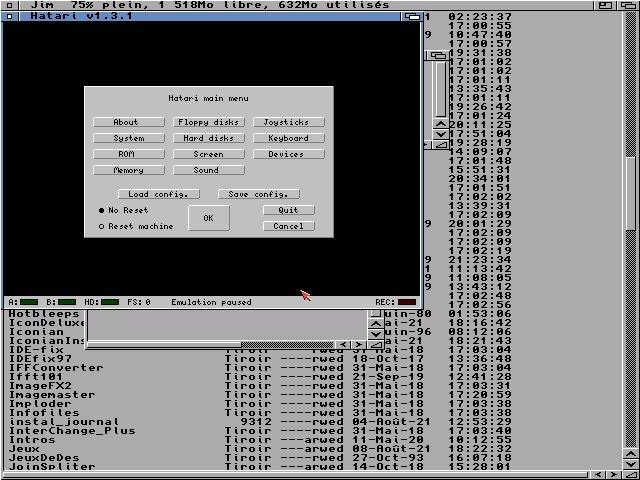640x480 pixels.
Task: Click the Jim window vertical scrollbar knob
Action: click(631, 193)
